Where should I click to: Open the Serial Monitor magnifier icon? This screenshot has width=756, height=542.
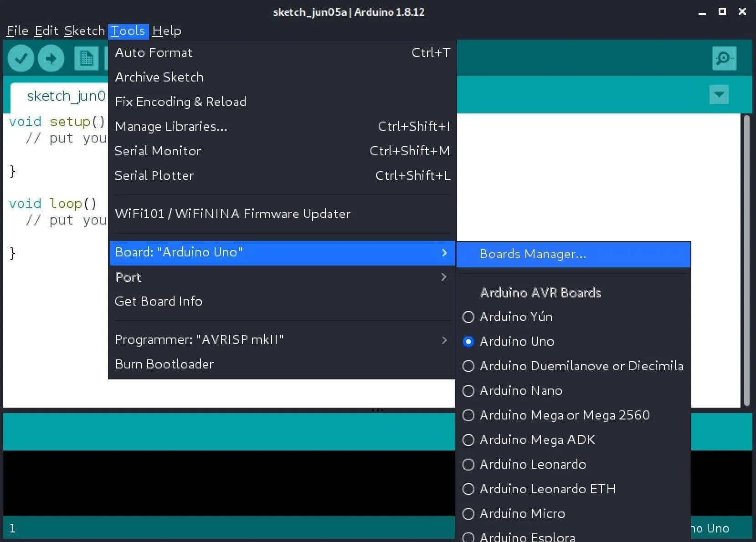click(724, 58)
